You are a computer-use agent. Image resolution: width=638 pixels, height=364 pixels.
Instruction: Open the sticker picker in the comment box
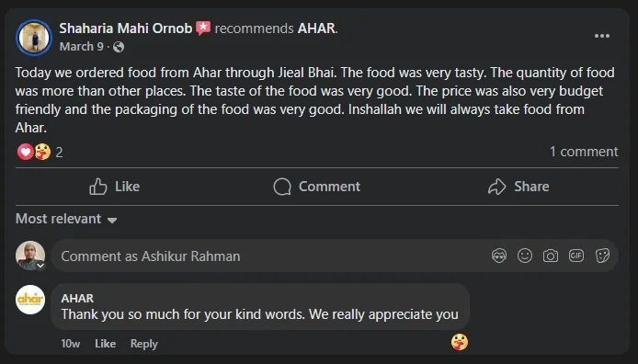tap(602, 256)
